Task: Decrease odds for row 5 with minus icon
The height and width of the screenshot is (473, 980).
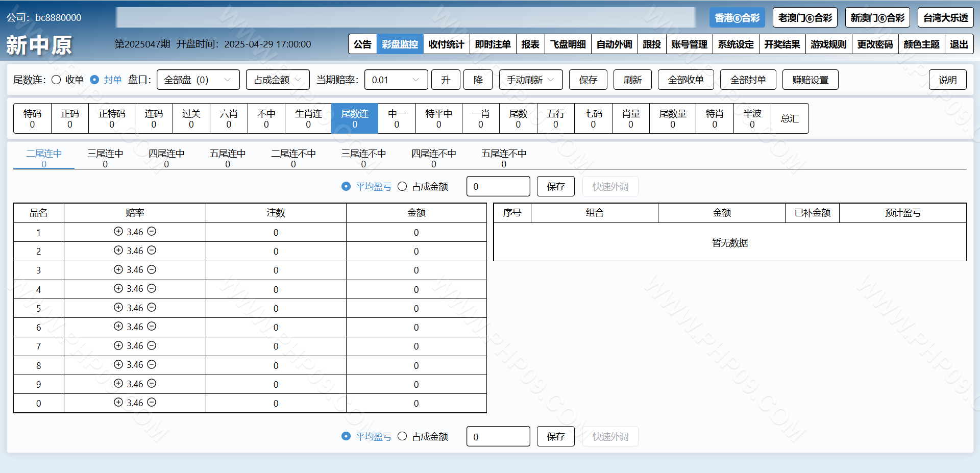Action: point(152,307)
